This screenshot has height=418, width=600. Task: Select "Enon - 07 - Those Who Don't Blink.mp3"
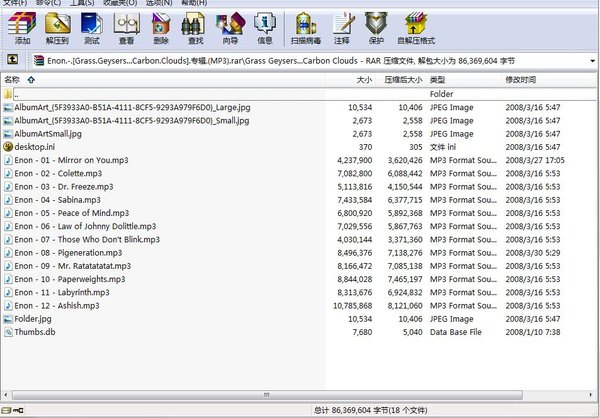click(87, 240)
